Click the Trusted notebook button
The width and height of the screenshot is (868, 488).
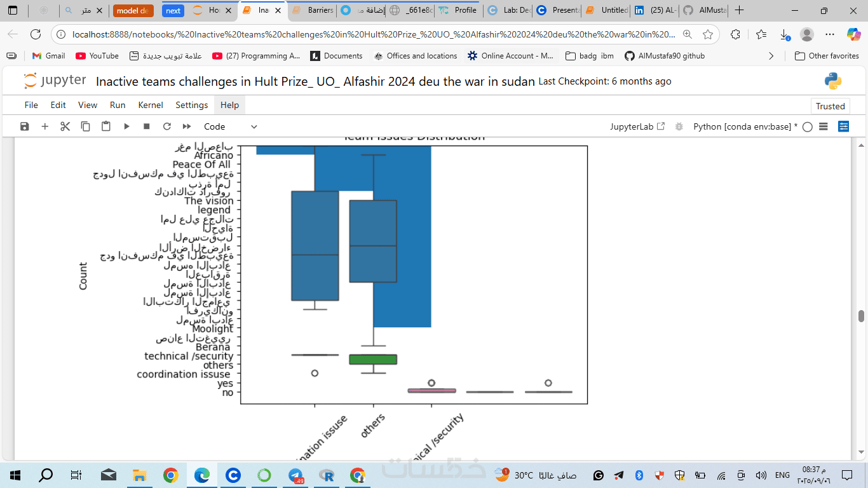831,106
